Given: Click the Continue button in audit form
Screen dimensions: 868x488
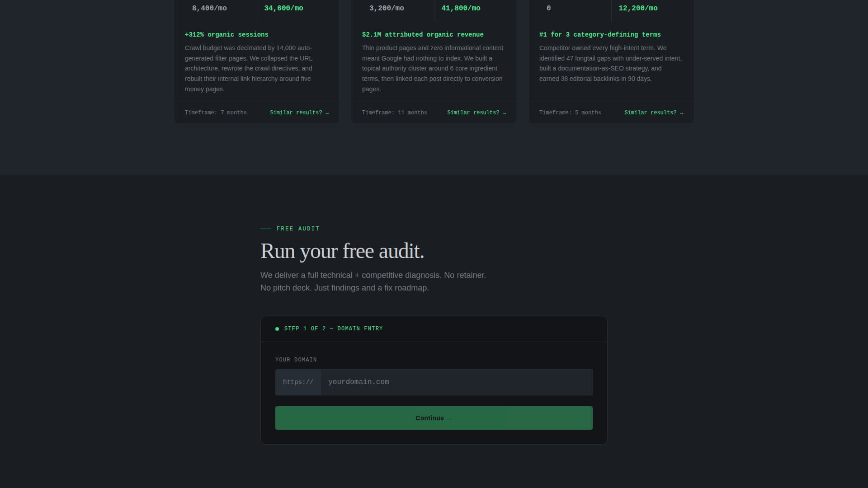Looking at the screenshot, I should (434, 418).
